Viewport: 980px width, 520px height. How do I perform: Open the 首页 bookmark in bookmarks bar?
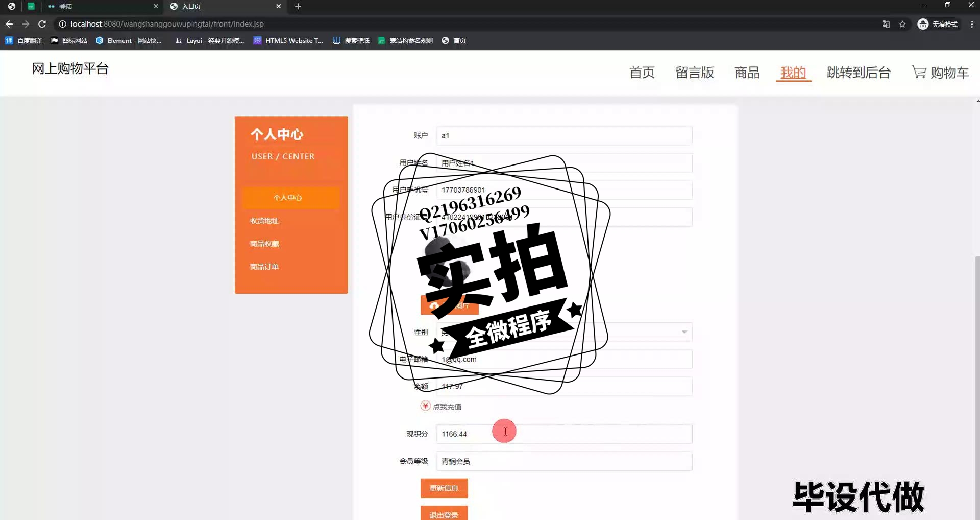pyautogui.click(x=454, y=40)
